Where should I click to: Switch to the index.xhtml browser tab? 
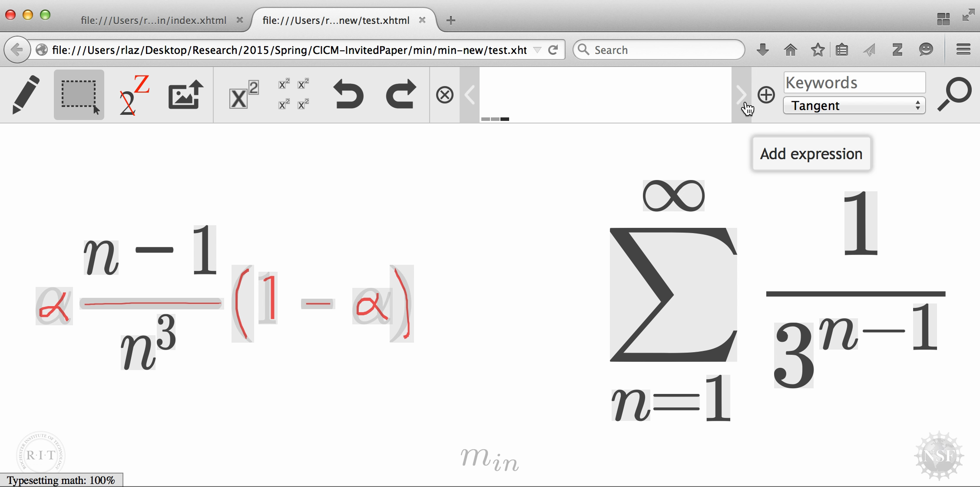coord(154,20)
